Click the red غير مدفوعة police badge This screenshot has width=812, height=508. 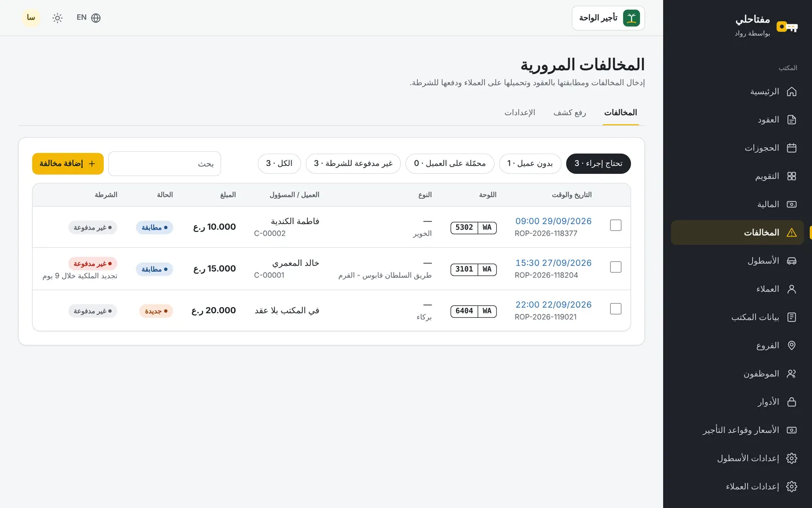pos(92,264)
